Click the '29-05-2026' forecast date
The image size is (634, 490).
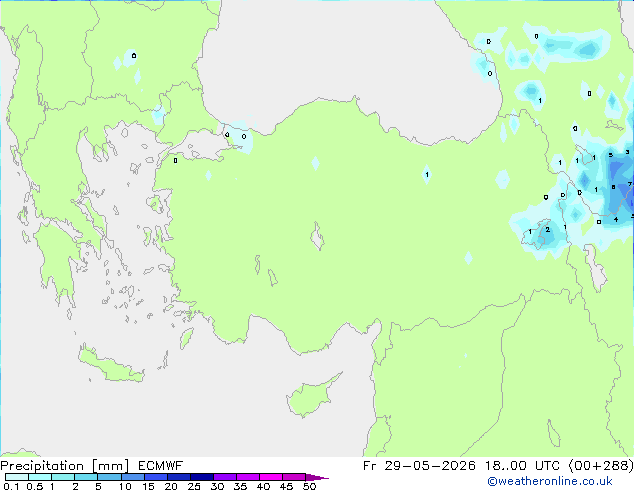430,466
